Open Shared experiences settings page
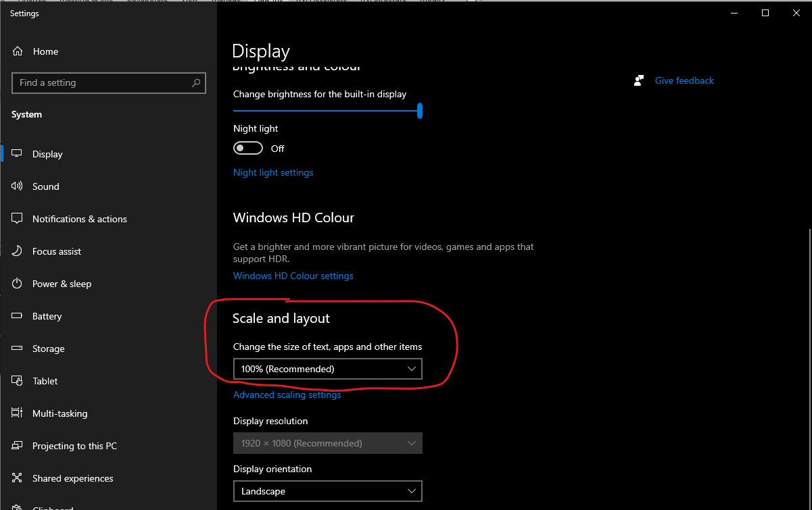 (72, 478)
